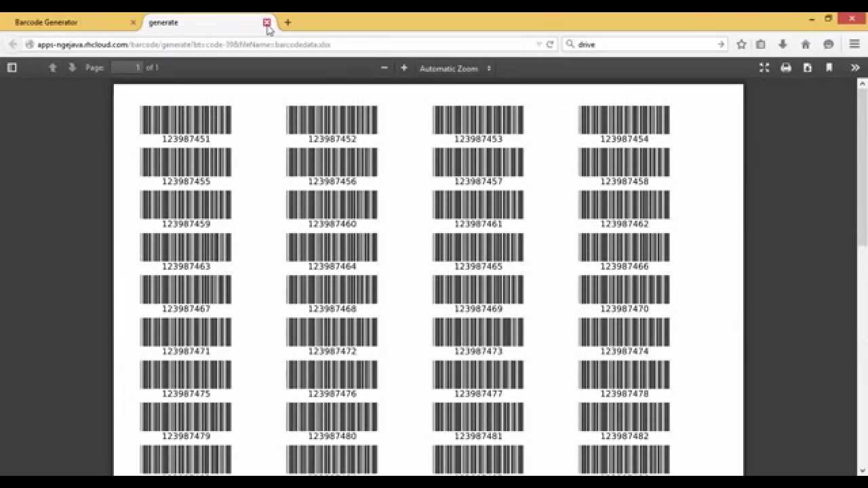Click the search box containing drive

[644, 44]
